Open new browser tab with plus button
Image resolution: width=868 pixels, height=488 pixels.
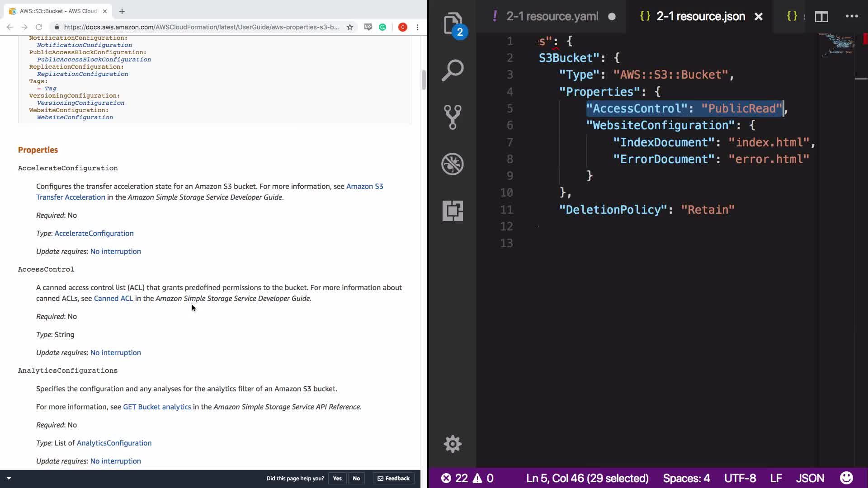point(122,11)
